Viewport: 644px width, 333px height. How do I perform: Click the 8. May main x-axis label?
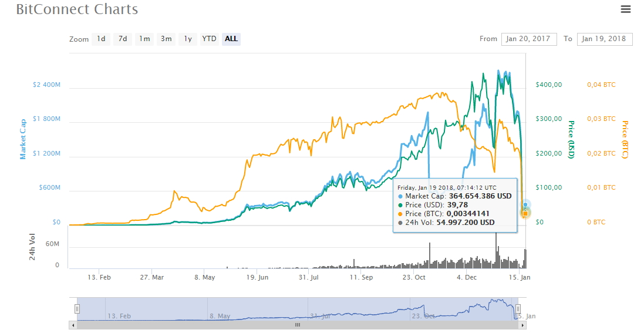(x=204, y=277)
